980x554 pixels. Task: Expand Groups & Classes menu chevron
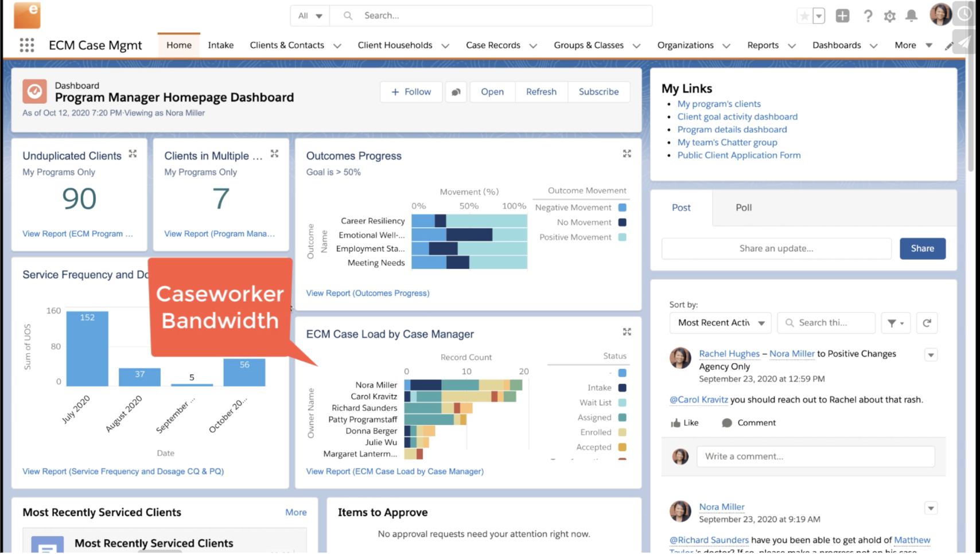tap(636, 46)
